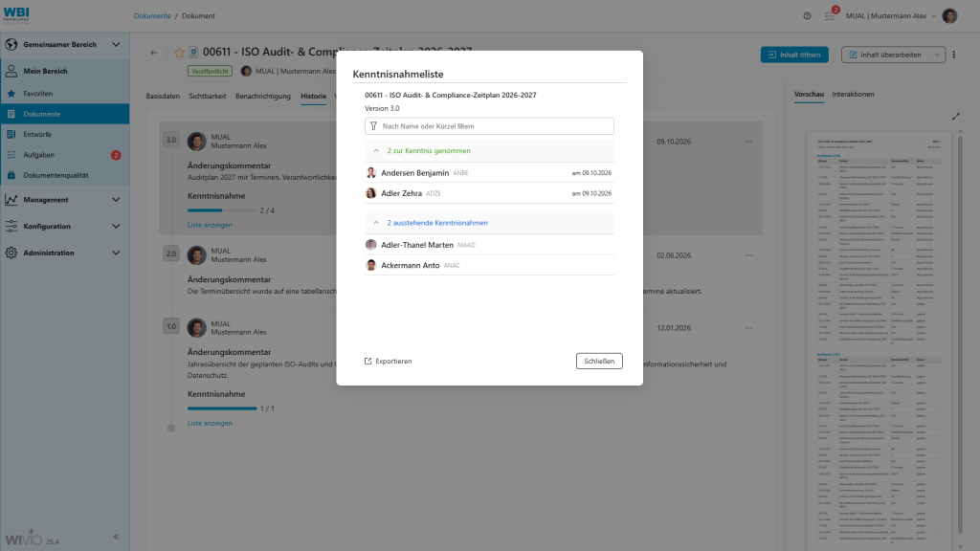980x551 pixels.
Task: Open the Basisdaten tab
Action: 163,97
